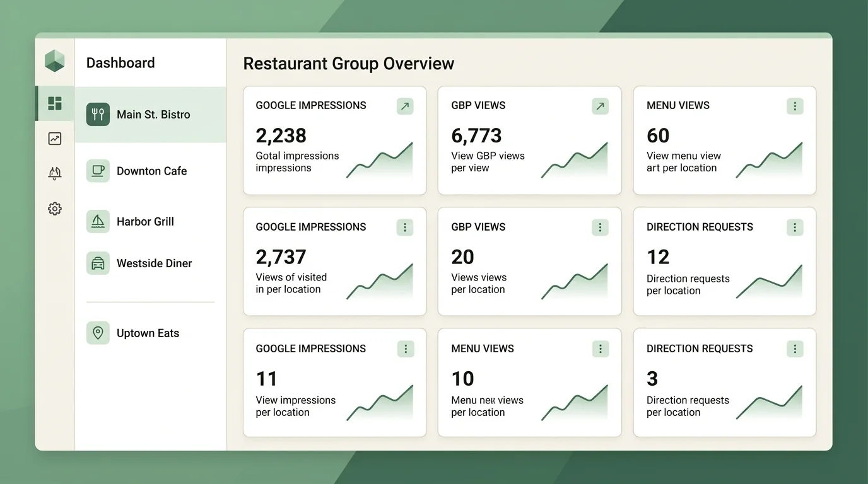Click the trend chart on the GBP Views 20 card
The width and height of the screenshot is (868, 484).
click(575, 282)
